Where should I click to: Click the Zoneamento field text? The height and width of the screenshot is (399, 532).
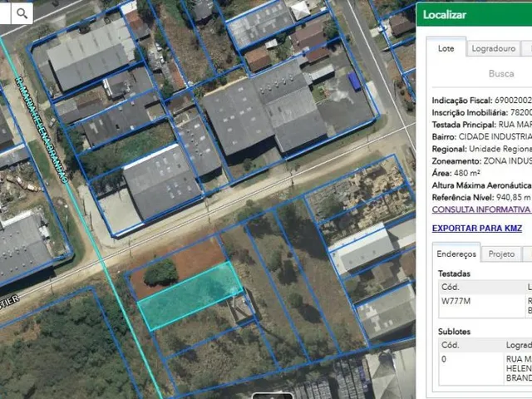[482, 160]
